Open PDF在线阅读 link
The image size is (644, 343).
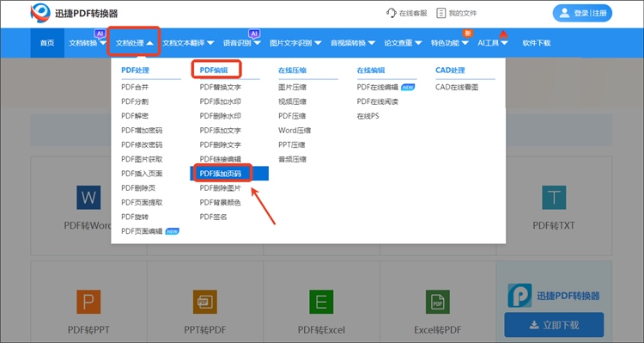click(x=378, y=101)
